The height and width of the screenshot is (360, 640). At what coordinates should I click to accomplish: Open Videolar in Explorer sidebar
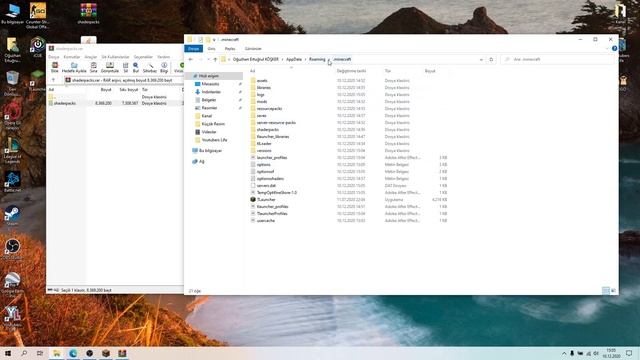point(209,132)
